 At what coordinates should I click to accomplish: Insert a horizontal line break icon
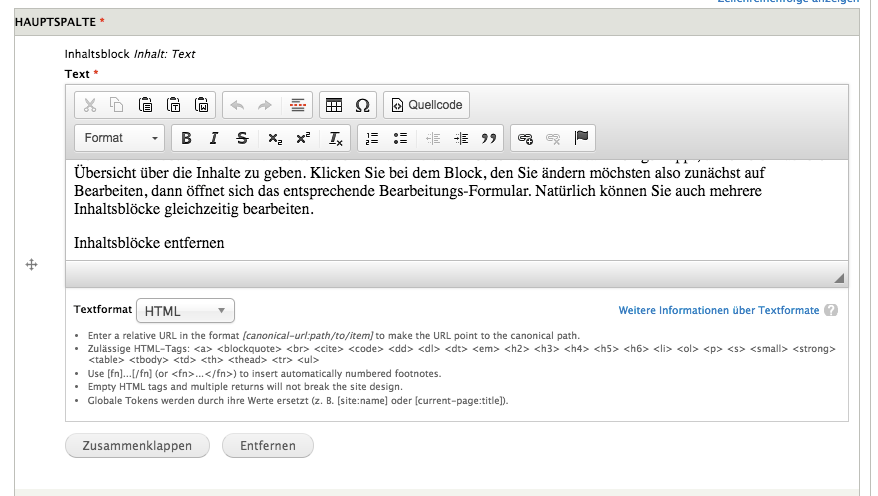[x=297, y=105]
